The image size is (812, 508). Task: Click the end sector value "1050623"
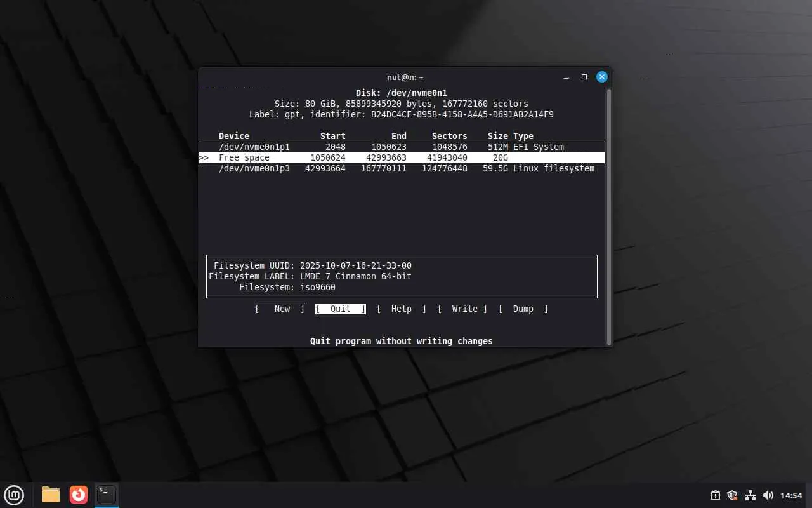tap(389, 147)
